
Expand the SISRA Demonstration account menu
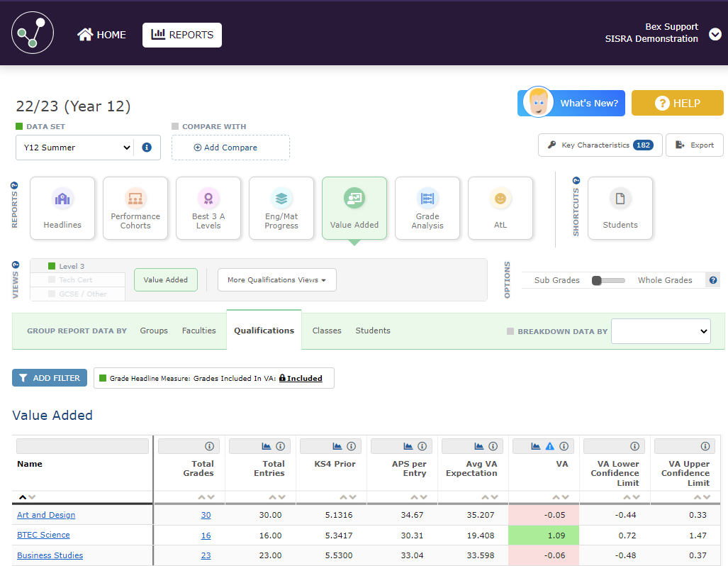pos(714,33)
